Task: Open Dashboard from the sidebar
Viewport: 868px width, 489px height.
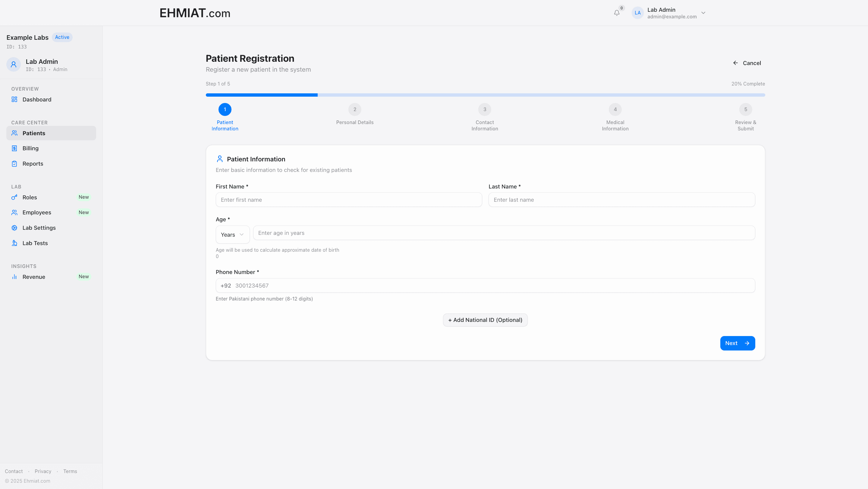Action: (51, 99)
